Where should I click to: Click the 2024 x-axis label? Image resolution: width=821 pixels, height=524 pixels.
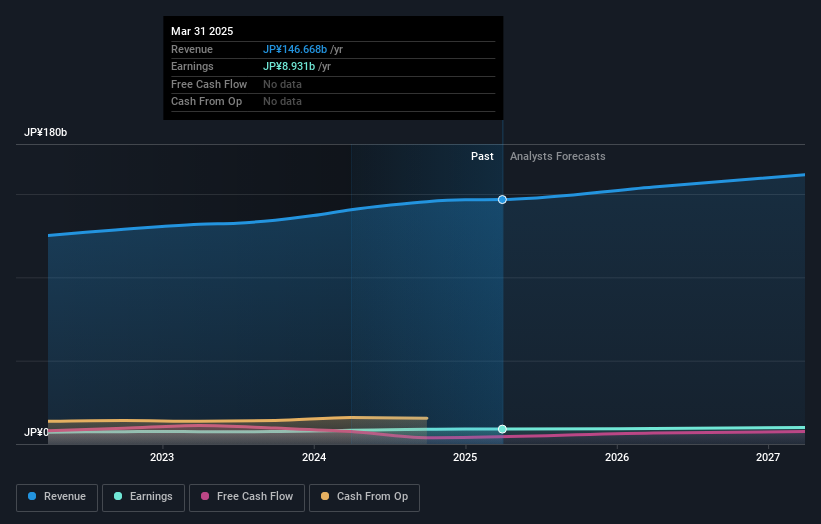click(x=314, y=457)
